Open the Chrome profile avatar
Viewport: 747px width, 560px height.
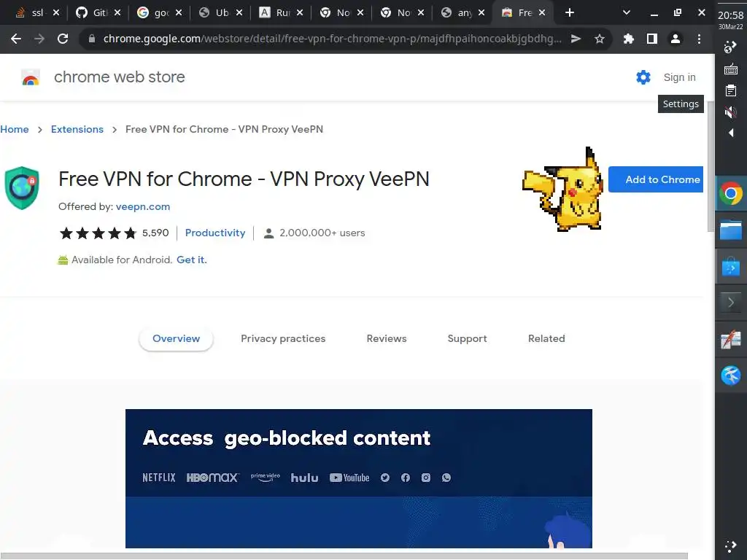(x=675, y=39)
